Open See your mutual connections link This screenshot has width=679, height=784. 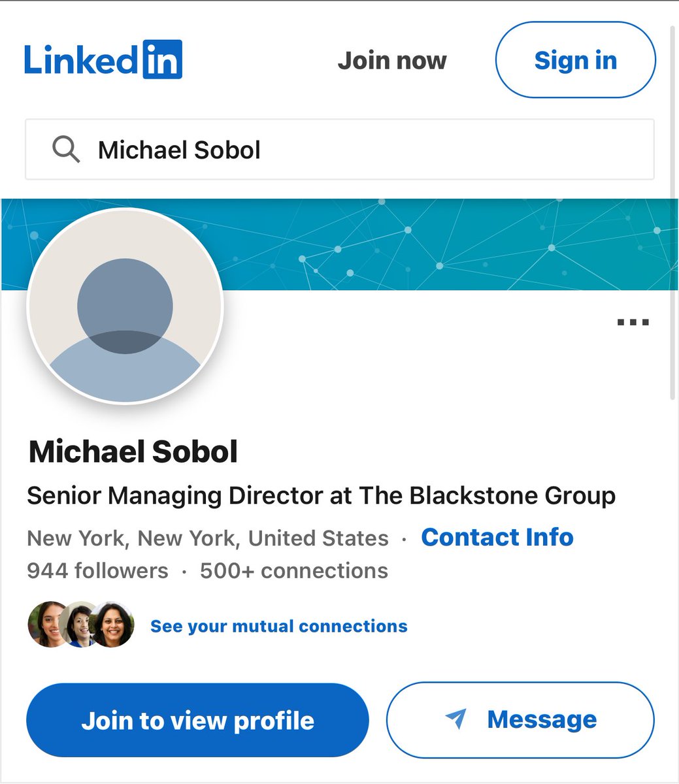279,626
